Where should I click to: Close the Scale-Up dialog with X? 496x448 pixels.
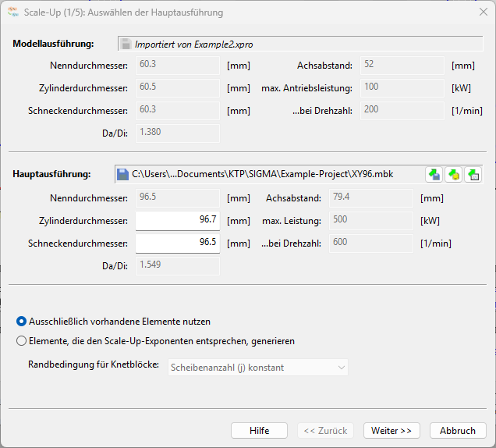pyautogui.click(x=483, y=12)
